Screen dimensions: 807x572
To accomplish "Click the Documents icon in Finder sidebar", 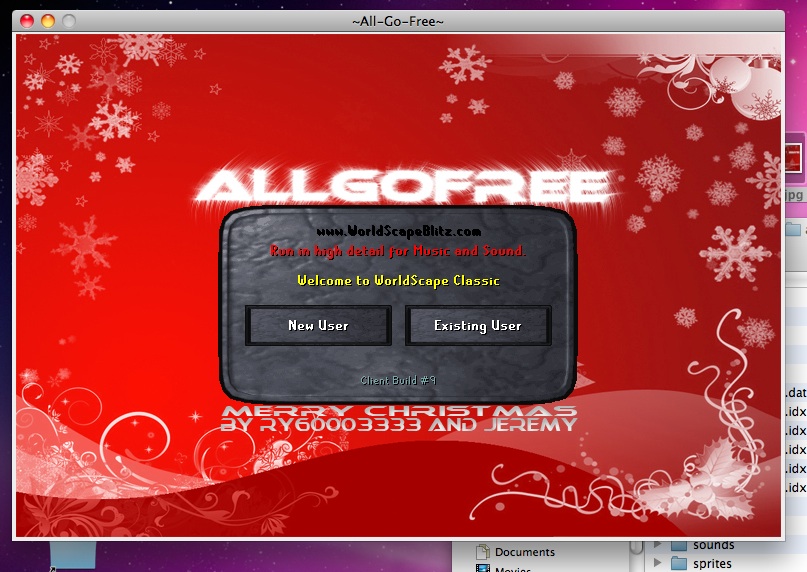I will 483,552.
